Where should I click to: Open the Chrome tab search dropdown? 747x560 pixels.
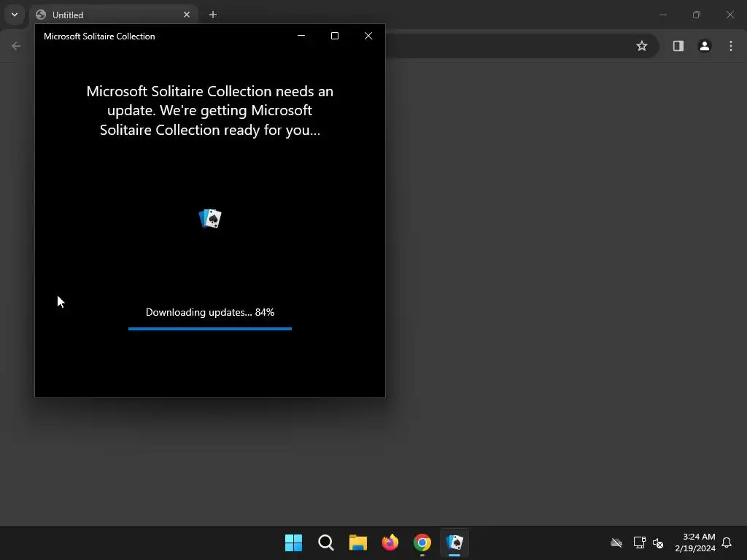(x=15, y=15)
